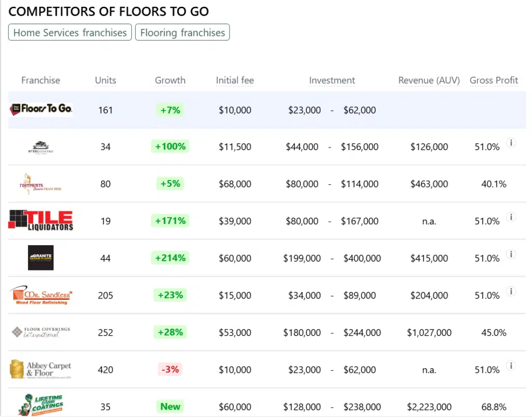Viewport: 532px width, 417px height.
Task: Open the Steel Coating franchise logo
Action: pyautogui.click(x=41, y=147)
